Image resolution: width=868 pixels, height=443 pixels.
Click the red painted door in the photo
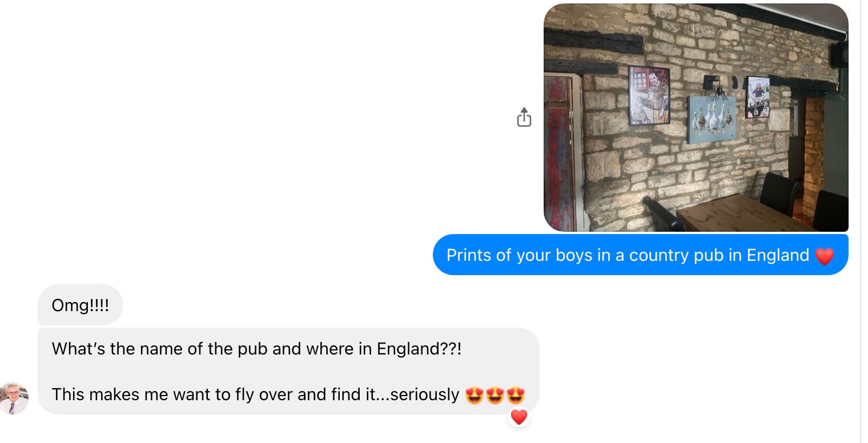[x=559, y=152]
